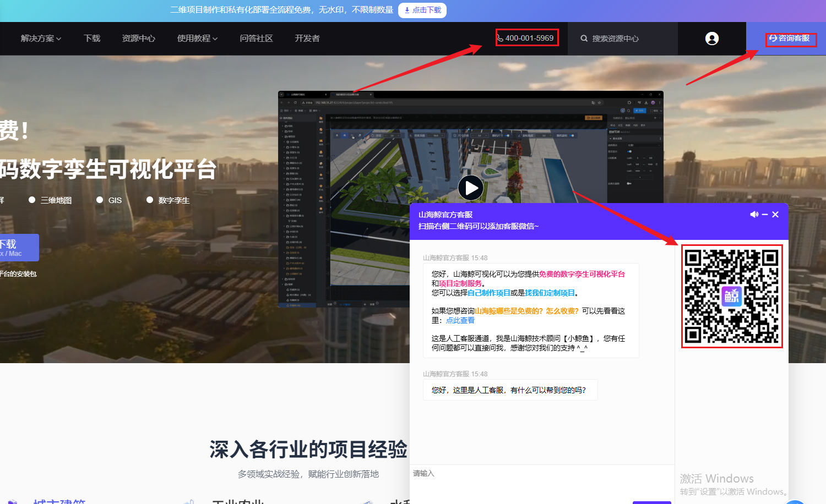The width and height of the screenshot is (826, 504).
Task: Mute the chat sound with speaker icon
Action: click(754, 215)
